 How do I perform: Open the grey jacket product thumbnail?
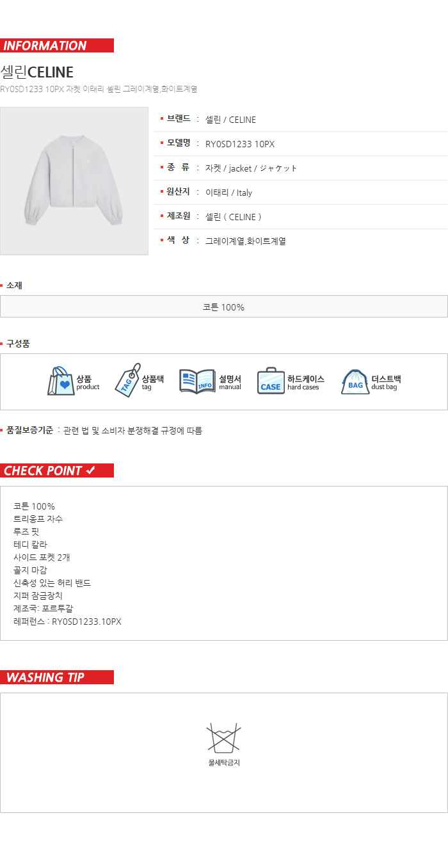pos(74,181)
